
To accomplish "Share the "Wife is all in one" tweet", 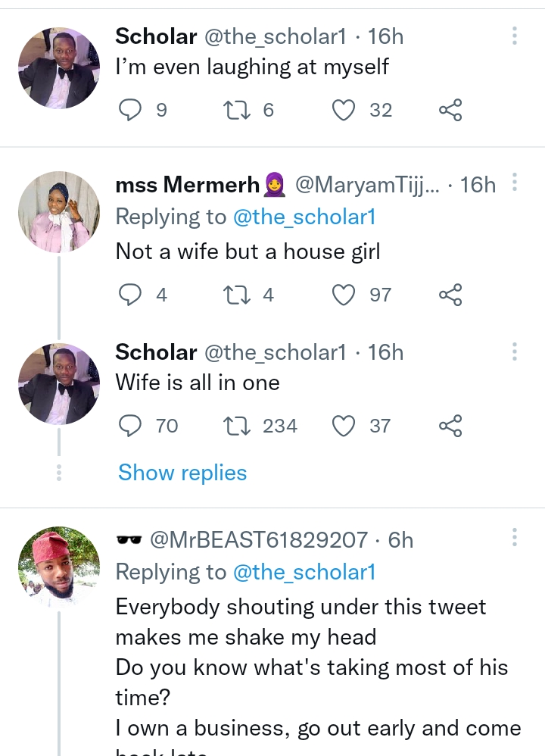I will pos(450,426).
